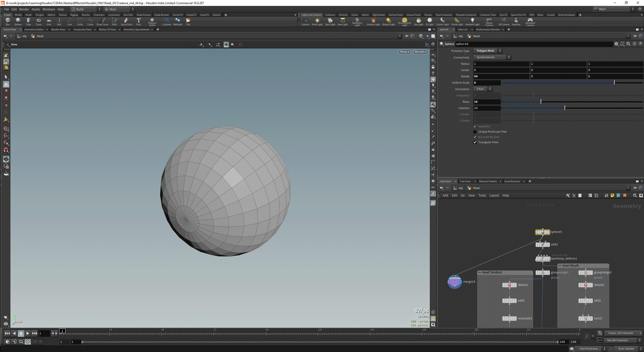This screenshot has width=644, height=352.
Task: Play the timeline forward
Action: pyautogui.click(x=28, y=333)
